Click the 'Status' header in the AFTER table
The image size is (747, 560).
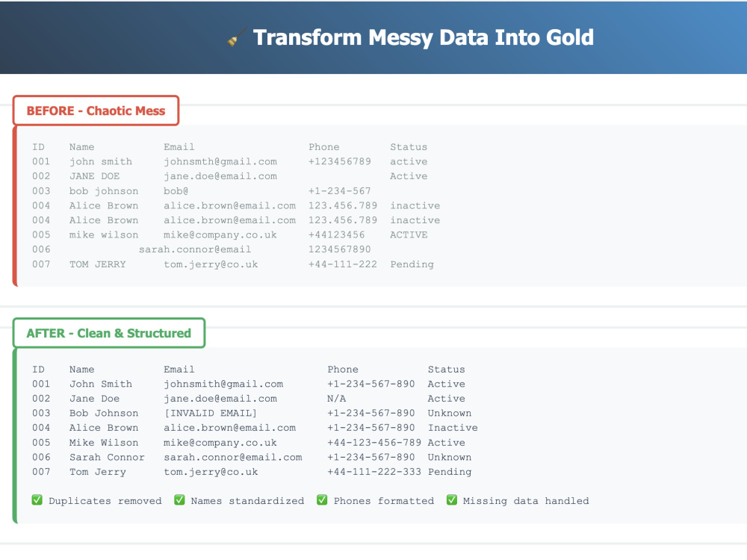[447, 370]
